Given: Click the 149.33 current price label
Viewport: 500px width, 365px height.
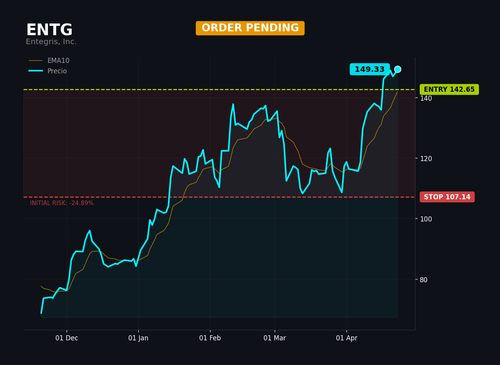Looking at the screenshot, I should (x=370, y=69).
